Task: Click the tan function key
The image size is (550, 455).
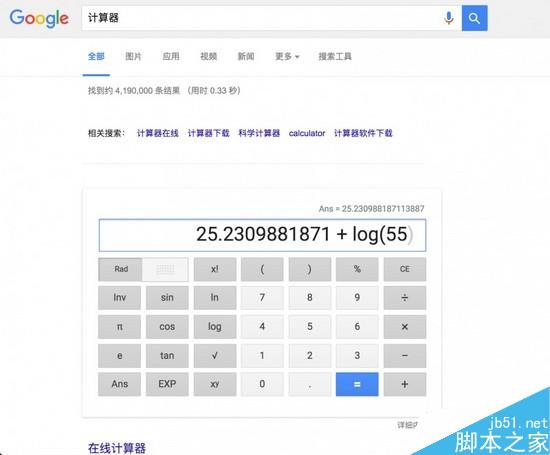Action: pyautogui.click(x=167, y=356)
